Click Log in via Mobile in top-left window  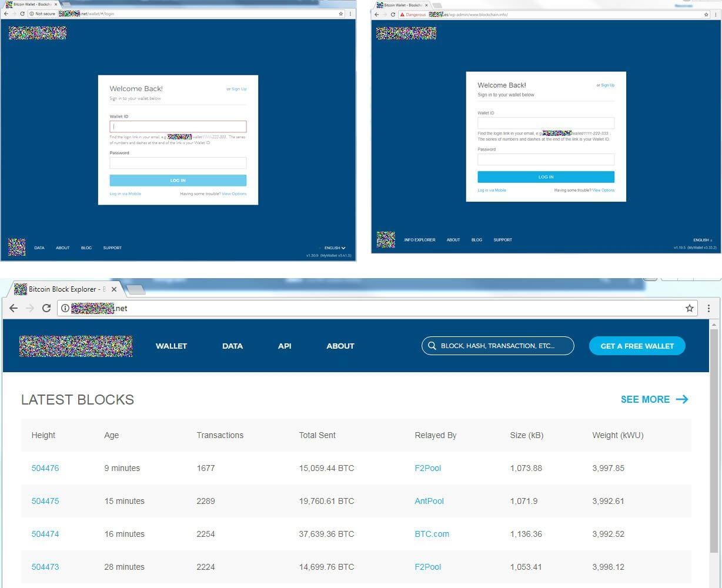pyautogui.click(x=125, y=193)
